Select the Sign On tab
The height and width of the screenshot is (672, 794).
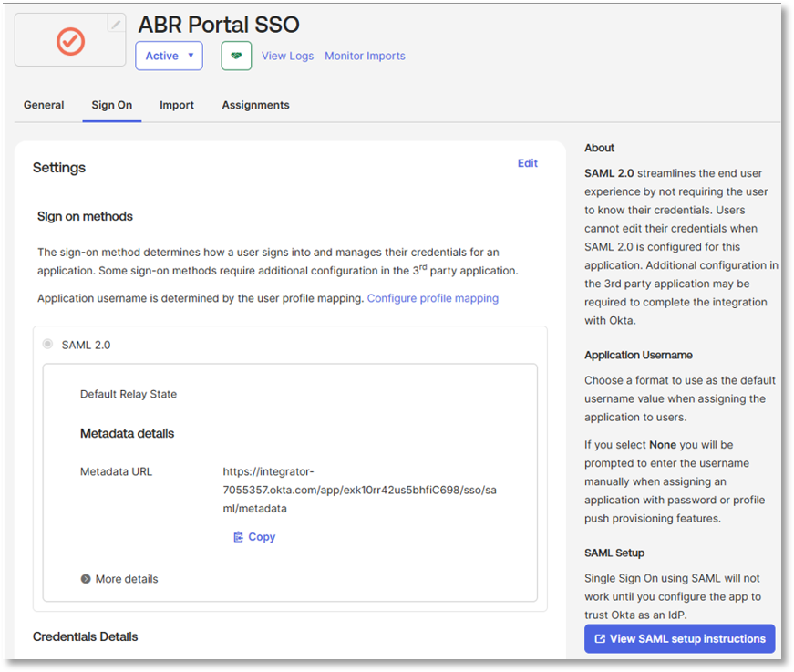coord(111,105)
